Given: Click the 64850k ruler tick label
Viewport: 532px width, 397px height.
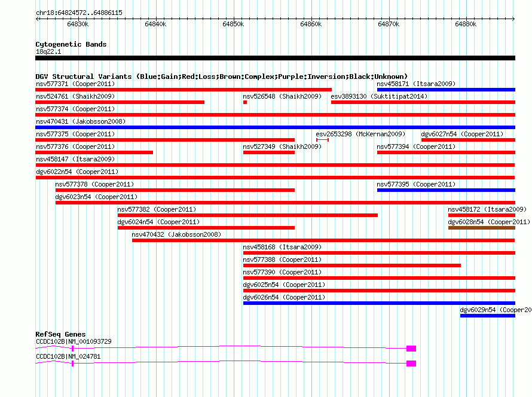Looking at the screenshot, I should 233,24.
